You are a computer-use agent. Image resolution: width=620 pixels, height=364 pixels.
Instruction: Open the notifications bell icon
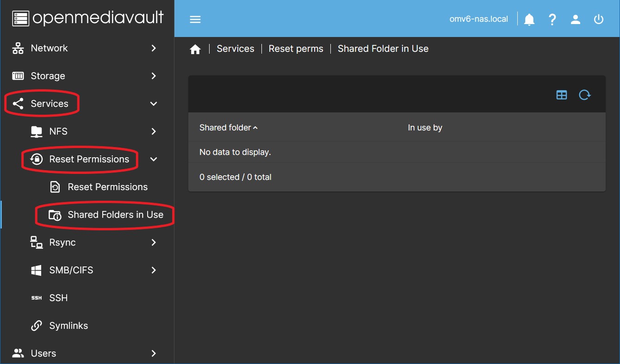(529, 19)
